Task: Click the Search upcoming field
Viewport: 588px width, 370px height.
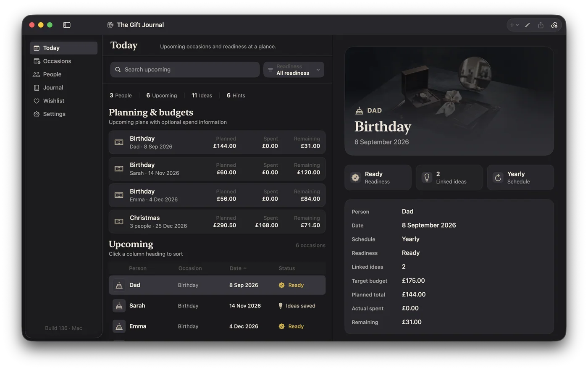Action: (185, 70)
